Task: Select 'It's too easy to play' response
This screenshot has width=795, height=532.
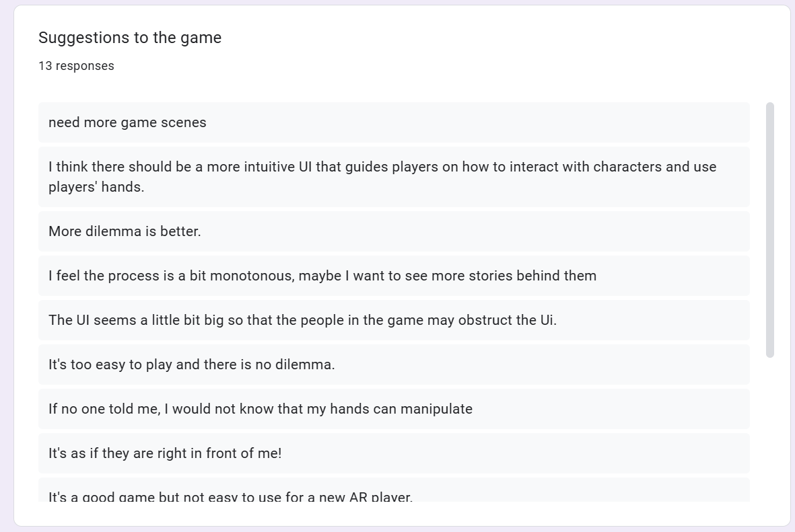Action: pyautogui.click(x=394, y=365)
